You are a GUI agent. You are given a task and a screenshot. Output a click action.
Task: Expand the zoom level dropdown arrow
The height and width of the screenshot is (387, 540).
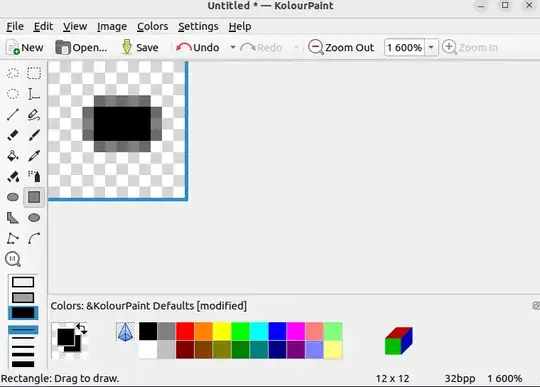[431, 47]
